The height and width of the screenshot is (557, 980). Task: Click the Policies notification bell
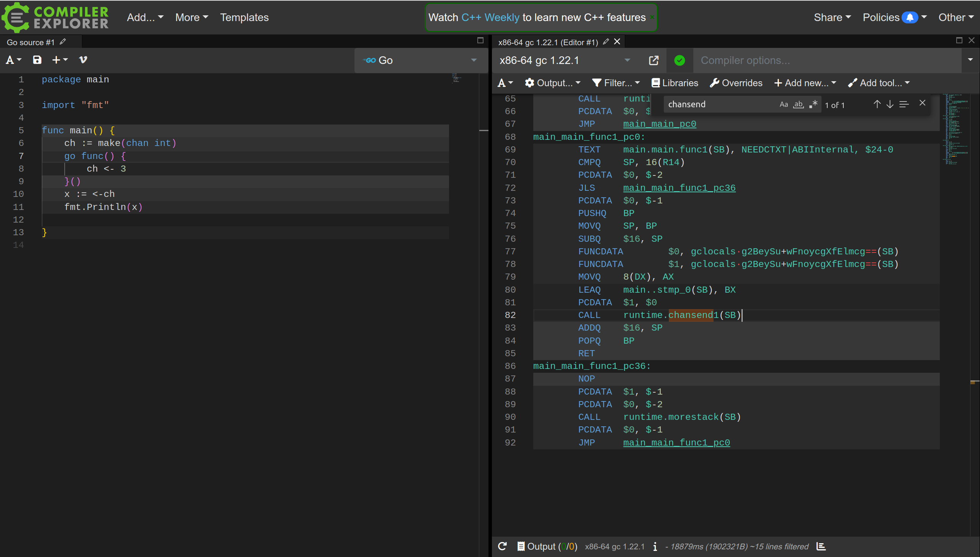coord(910,18)
